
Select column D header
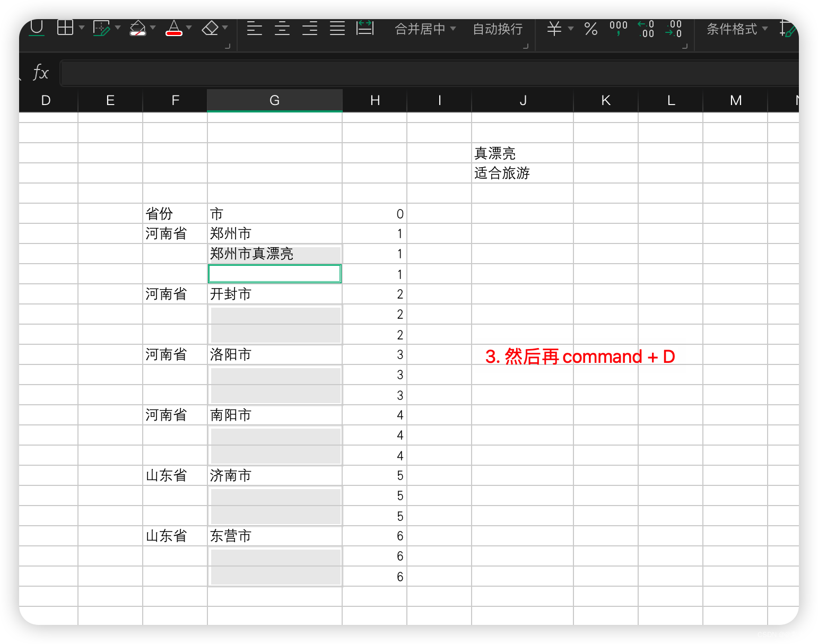click(x=46, y=100)
